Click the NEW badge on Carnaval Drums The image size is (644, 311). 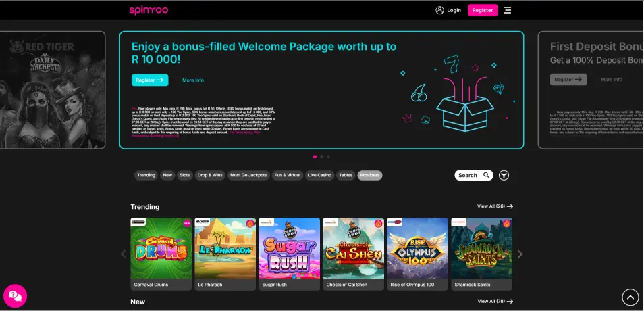[187, 224]
